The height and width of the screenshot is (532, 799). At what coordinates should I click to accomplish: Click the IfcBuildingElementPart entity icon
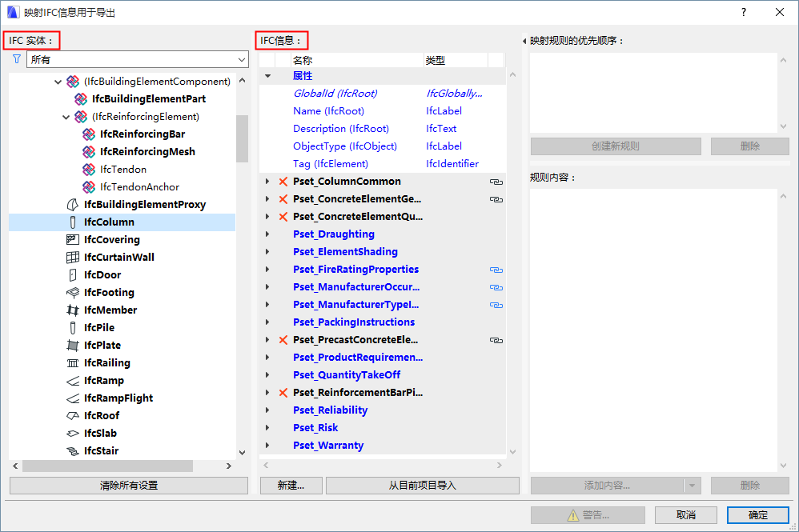(81, 98)
